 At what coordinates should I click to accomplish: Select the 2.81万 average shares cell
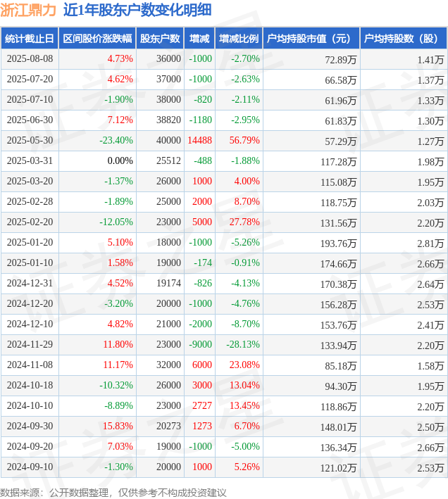430,244
